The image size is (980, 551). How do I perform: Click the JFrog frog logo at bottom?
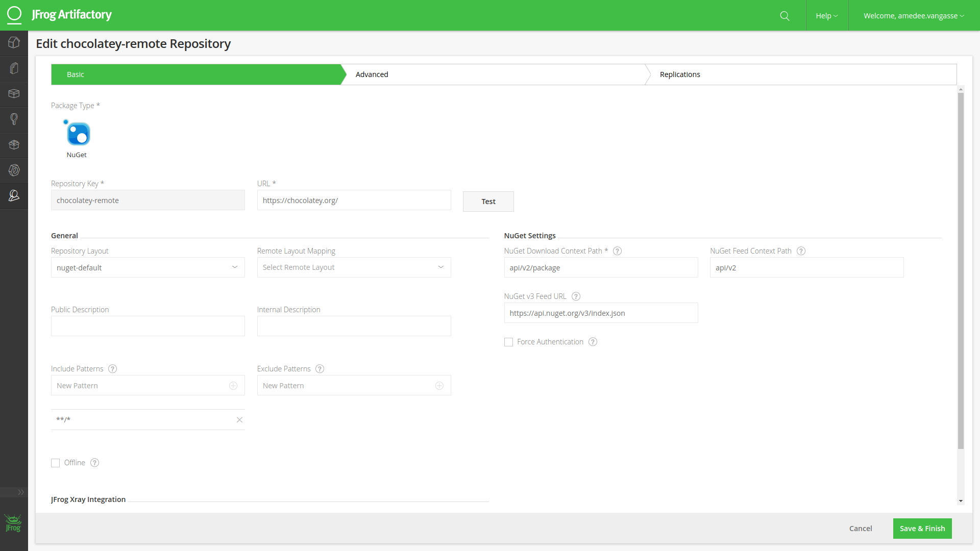click(13, 523)
